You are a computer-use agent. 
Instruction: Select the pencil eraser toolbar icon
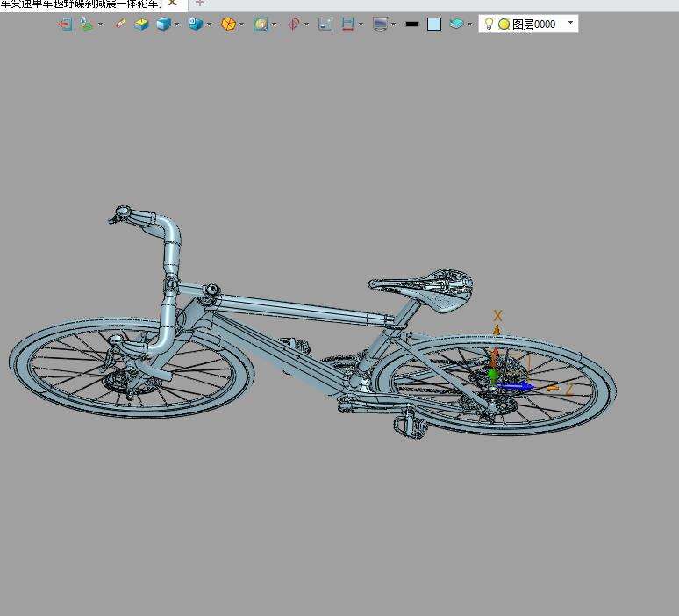(120, 25)
